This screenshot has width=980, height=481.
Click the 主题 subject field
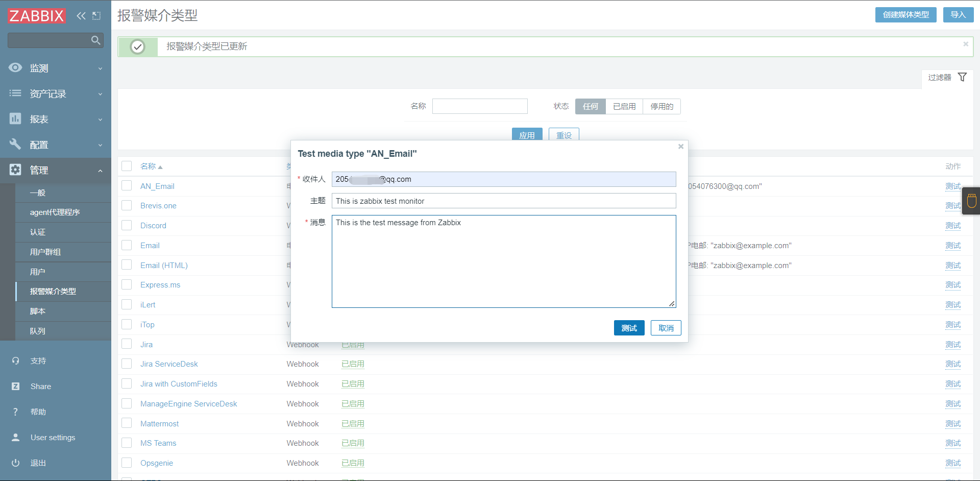(504, 201)
